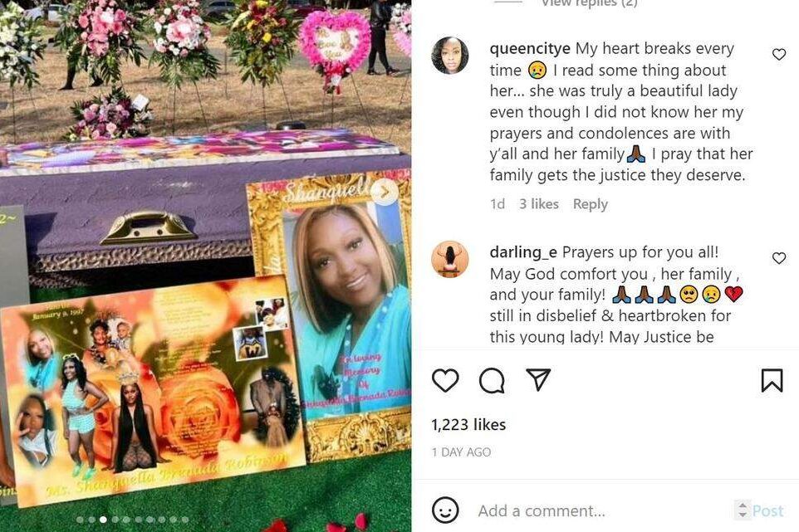
Task: Jump to first carousel dot
Action: 80,520
